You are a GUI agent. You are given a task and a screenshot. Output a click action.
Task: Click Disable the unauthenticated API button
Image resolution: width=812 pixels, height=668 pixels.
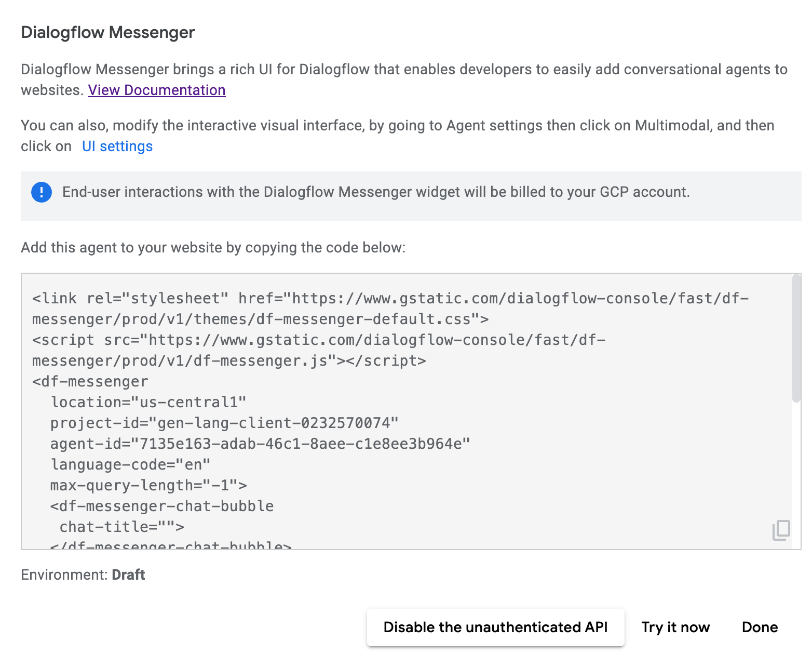click(495, 627)
